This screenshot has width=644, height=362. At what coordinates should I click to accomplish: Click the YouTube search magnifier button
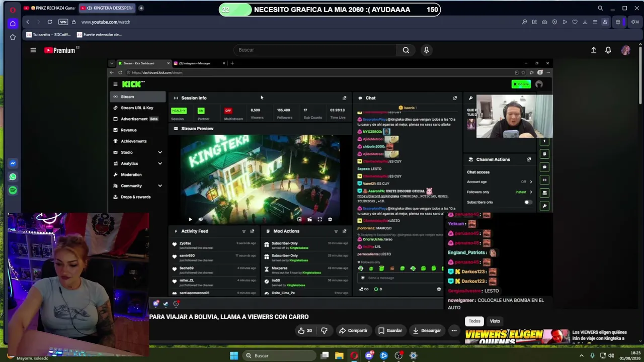(x=406, y=50)
